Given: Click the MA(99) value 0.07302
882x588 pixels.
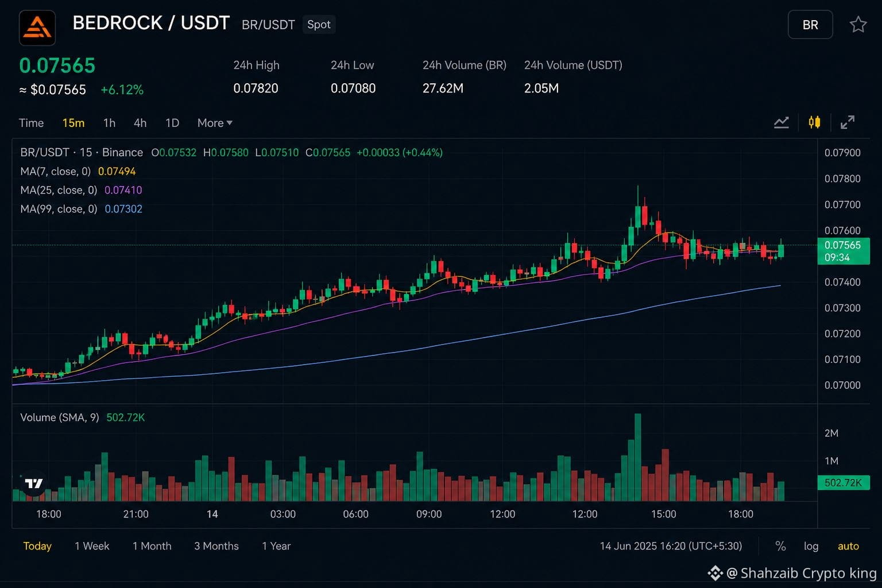Looking at the screenshot, I should (123, 209).
